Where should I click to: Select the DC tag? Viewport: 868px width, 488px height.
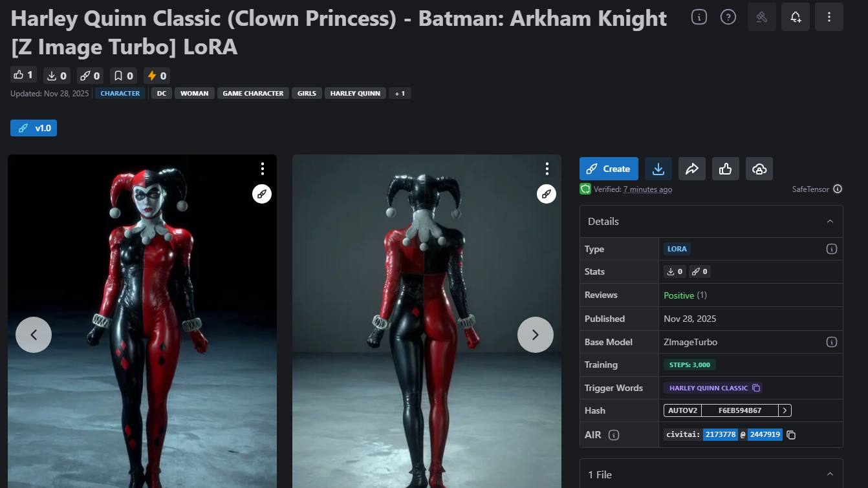click(x=162, y=93)
